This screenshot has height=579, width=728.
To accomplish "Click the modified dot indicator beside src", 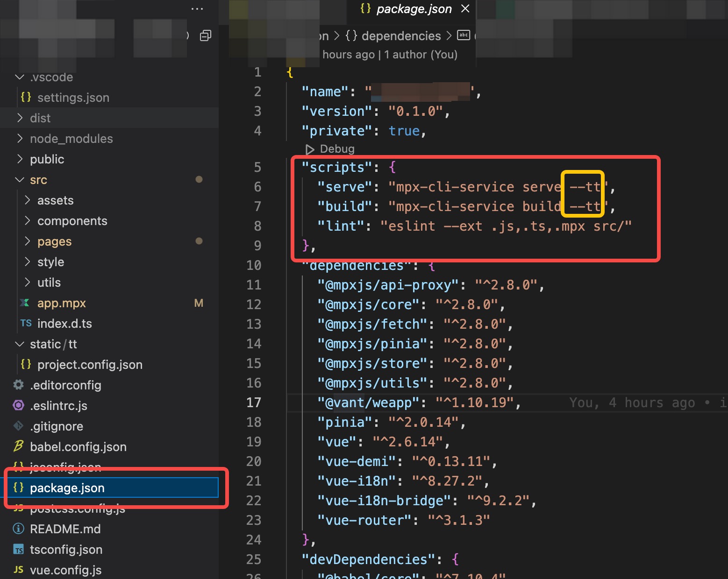I will 199,179.
